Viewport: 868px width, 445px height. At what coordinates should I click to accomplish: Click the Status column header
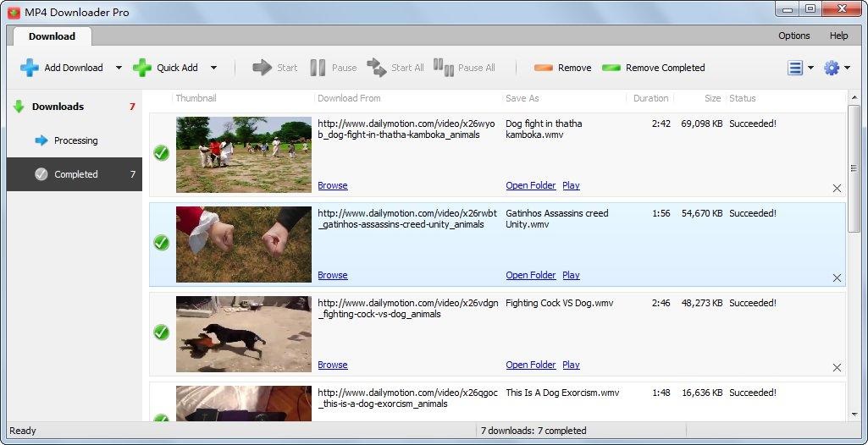pos(743,98)
